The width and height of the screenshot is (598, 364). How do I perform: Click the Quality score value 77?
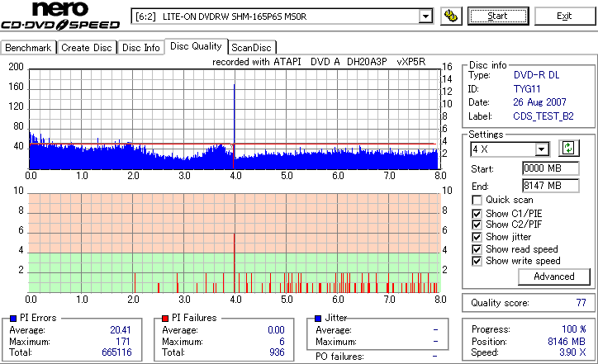(x=581, y=303)
